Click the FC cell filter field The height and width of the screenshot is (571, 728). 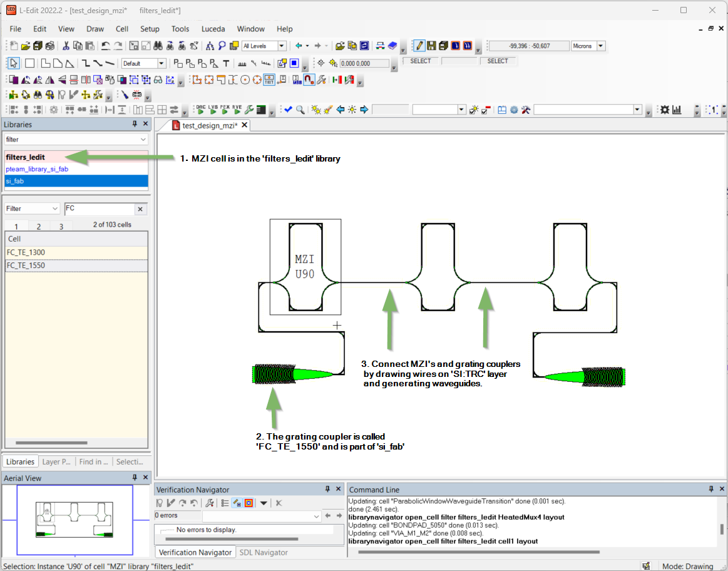pos(99,208)
